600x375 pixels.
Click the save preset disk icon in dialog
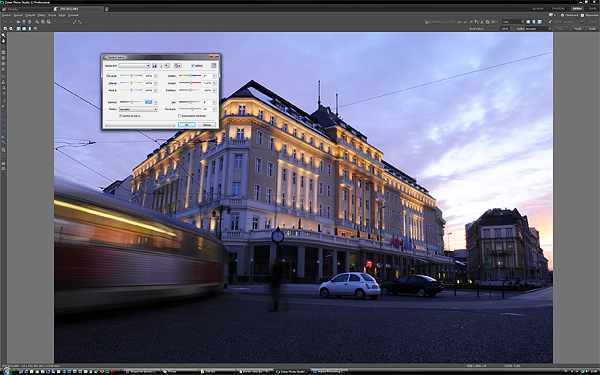tap(155, 66)
